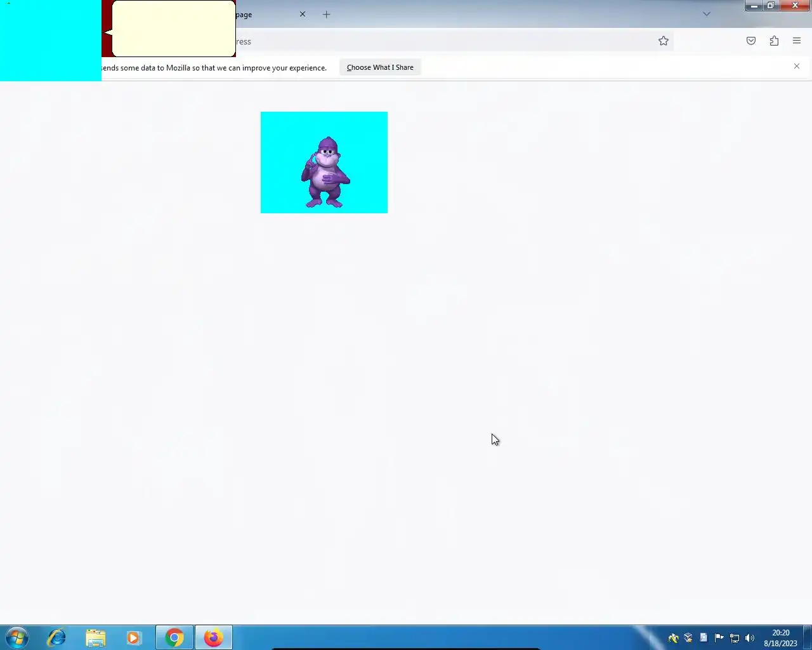
Task: Open Windows Media Player from taskbar
Action: coord(134,637)
